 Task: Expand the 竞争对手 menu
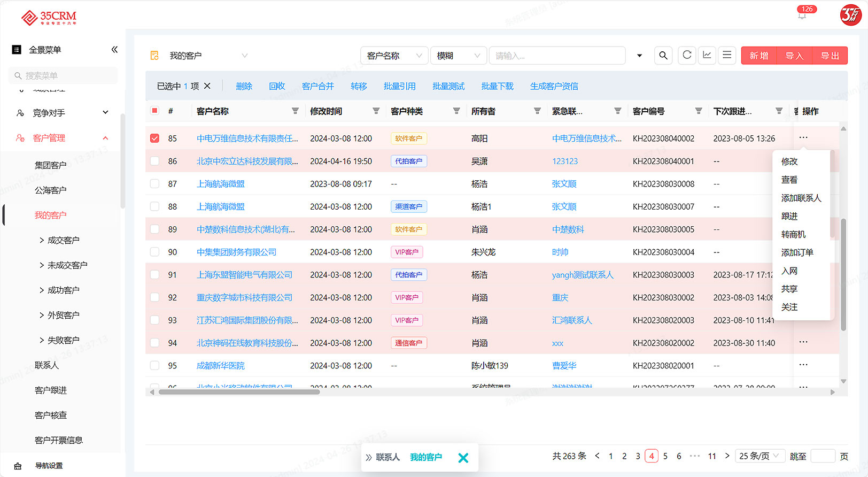click(105, 112)
